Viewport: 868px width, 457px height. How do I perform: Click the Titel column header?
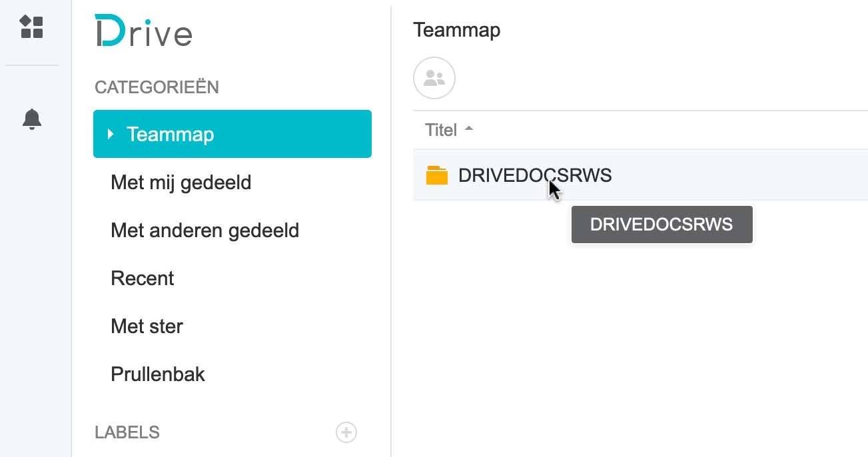pos(441,130)
